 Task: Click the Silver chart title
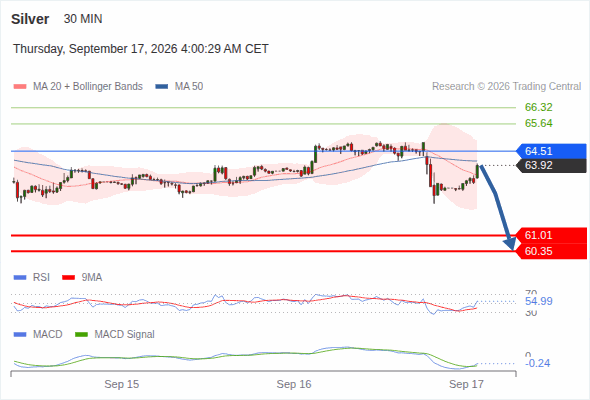click(x=30, y=19)
